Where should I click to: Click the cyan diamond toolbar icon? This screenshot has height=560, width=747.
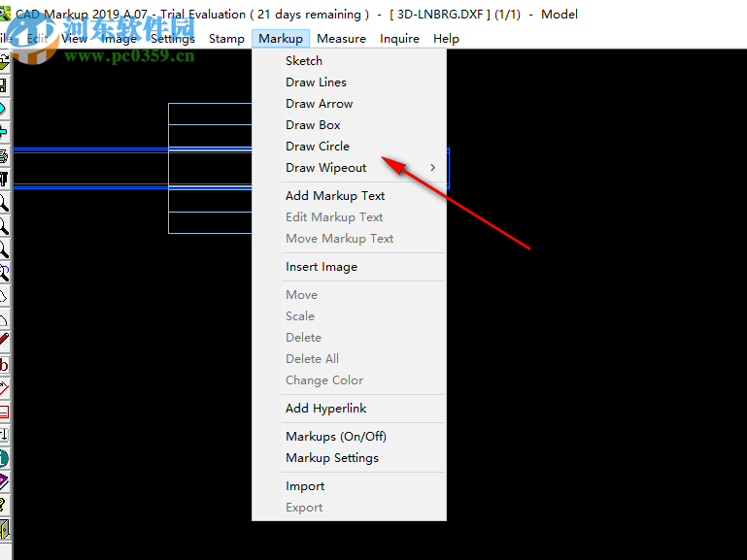pyautogui.click(x=4, y=109)
